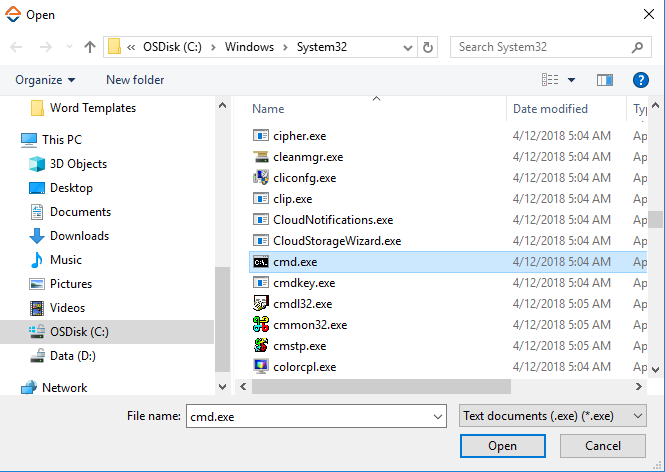The image size is (665, 472).
Task: Select Network in navigation pane
Action: point(54,388)
